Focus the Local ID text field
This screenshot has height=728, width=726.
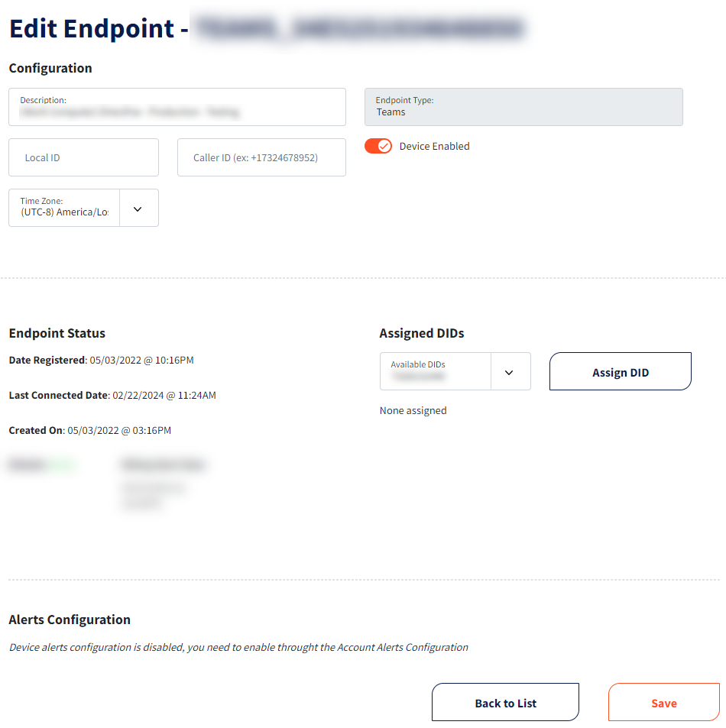(x=83, y=157)
